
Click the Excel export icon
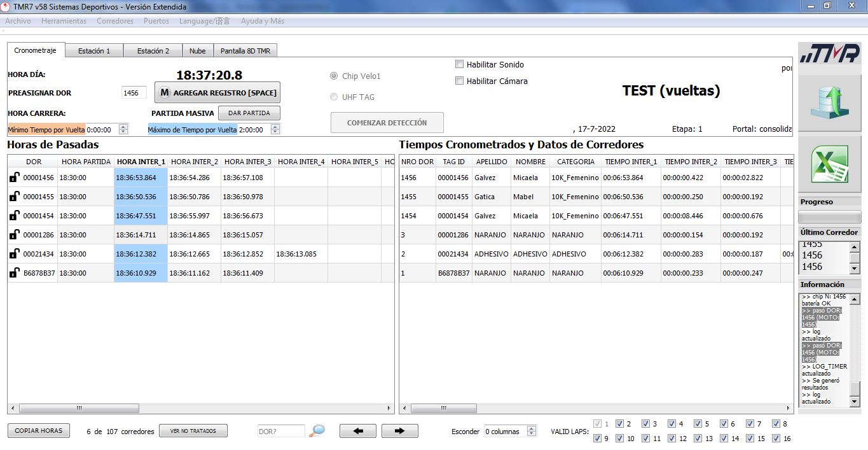(829, 164)
